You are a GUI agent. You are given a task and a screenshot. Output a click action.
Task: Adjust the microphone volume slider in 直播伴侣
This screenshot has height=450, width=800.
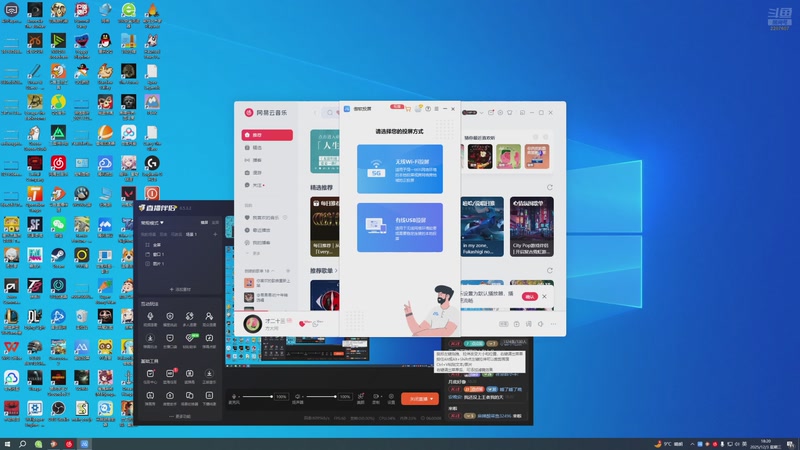(x=258, y=396)
